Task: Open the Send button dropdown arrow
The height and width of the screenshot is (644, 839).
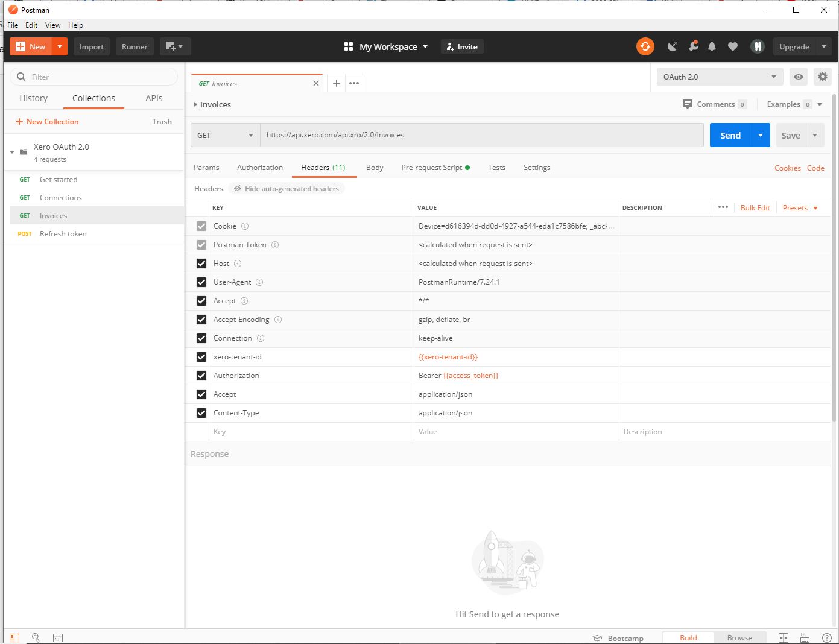Action: tap(761, 135)
